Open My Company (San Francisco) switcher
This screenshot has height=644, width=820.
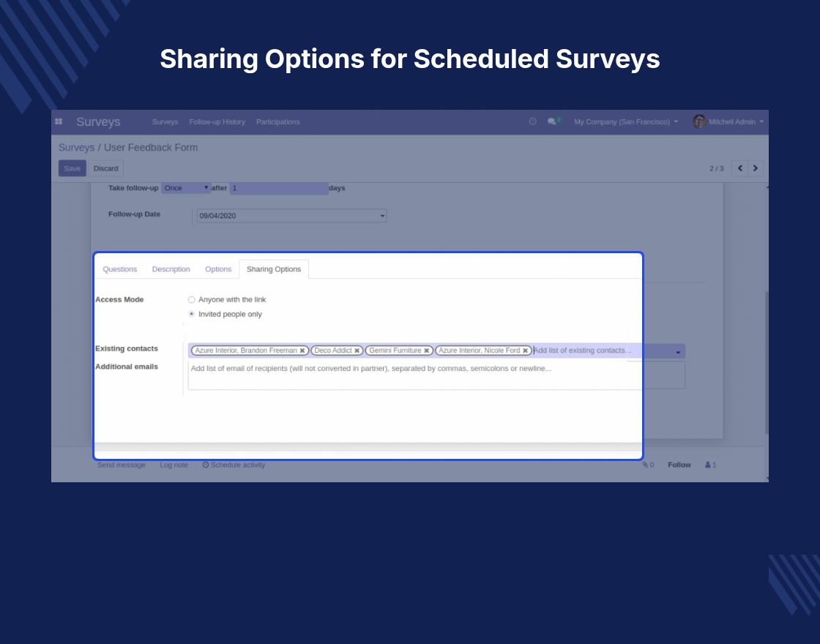coord(626,121)
